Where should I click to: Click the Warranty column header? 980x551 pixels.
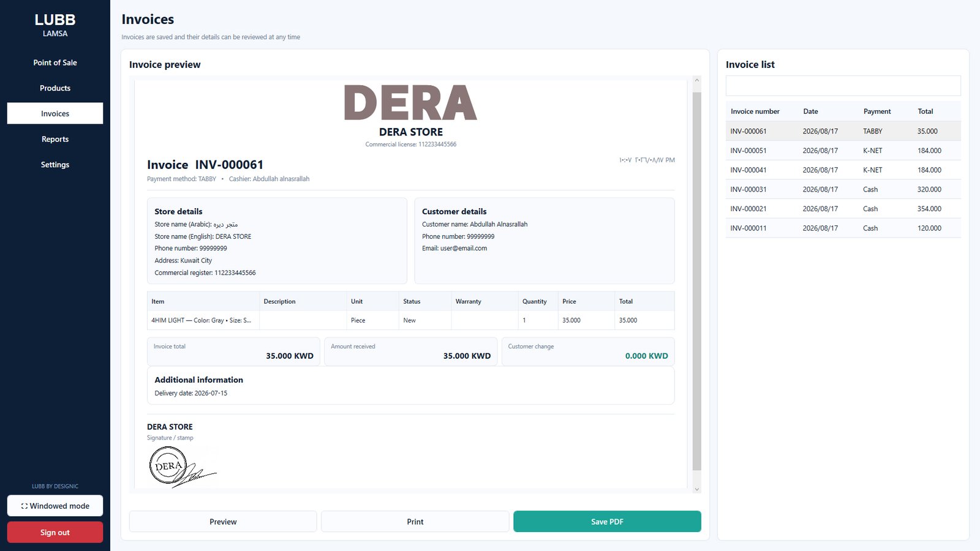coord(468,301)
